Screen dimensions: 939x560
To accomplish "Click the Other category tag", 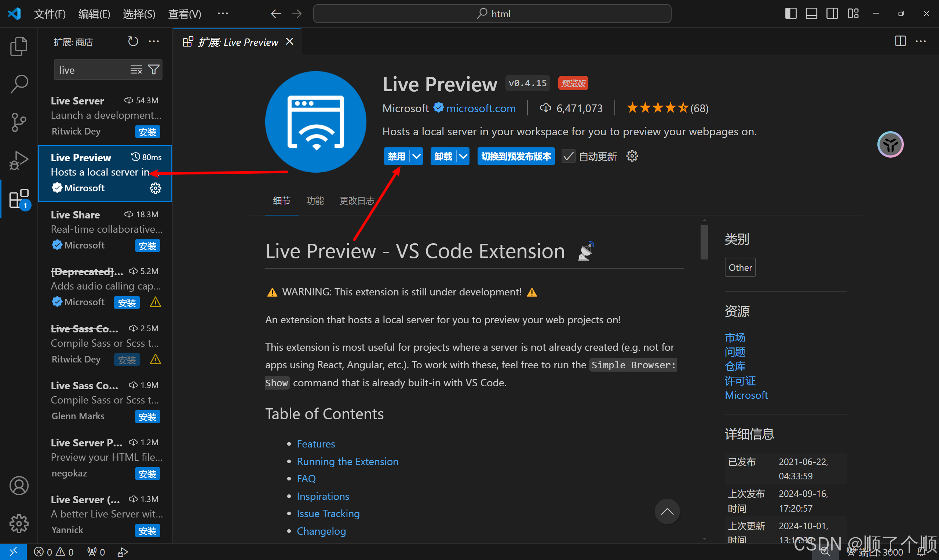I will [740, 268].
